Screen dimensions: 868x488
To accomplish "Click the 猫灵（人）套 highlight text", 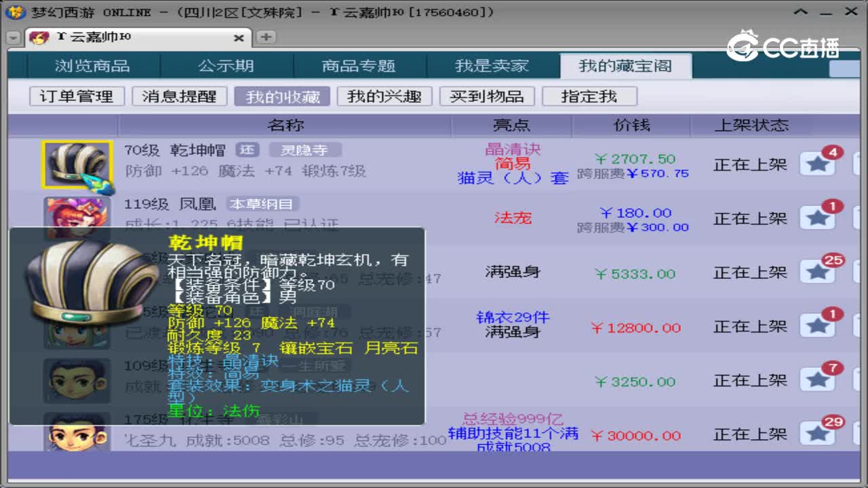I will [x=513, y=178].
